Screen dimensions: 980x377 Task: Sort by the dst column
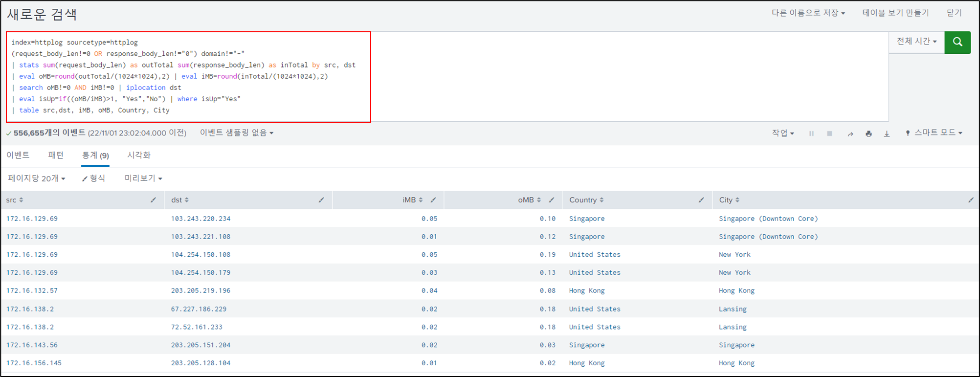coord(180,200)
